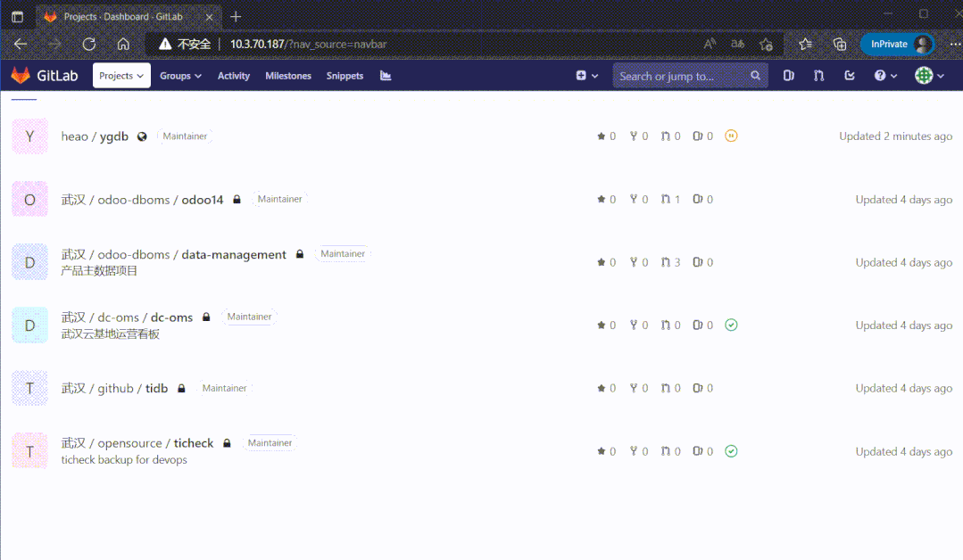Expand the Groups dropdown menu

point(180,76)
